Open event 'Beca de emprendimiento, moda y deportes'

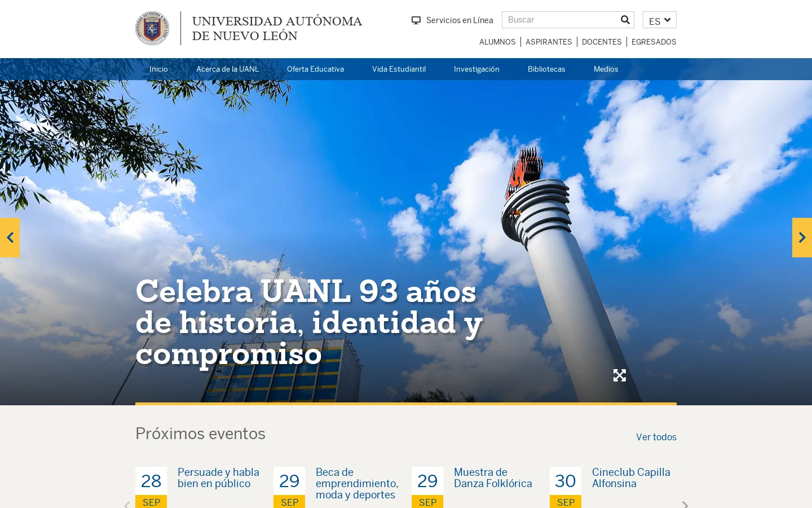(x=357, y=483)
